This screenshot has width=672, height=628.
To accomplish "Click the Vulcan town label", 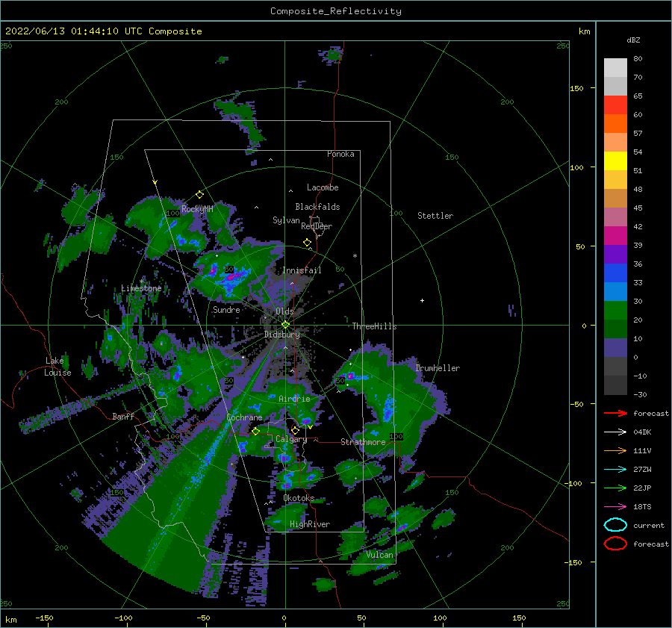I will 379,555.
